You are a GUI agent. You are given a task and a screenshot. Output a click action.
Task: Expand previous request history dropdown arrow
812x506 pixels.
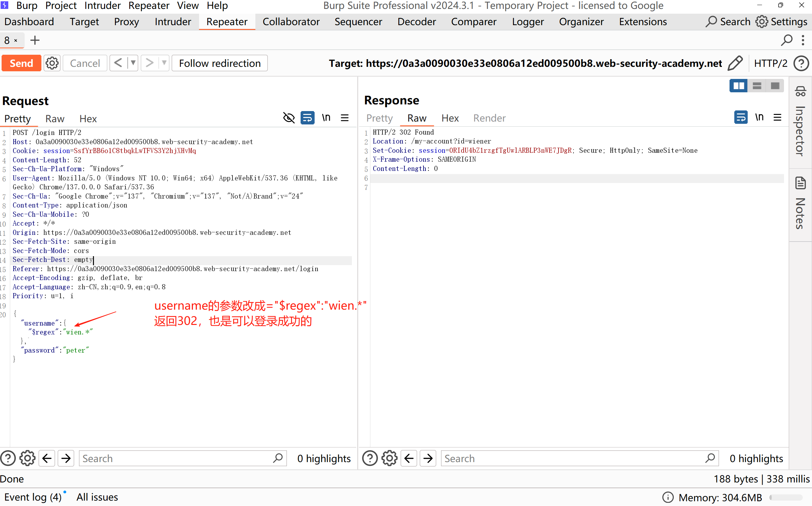pyautogui.click(x=133, y=63)
